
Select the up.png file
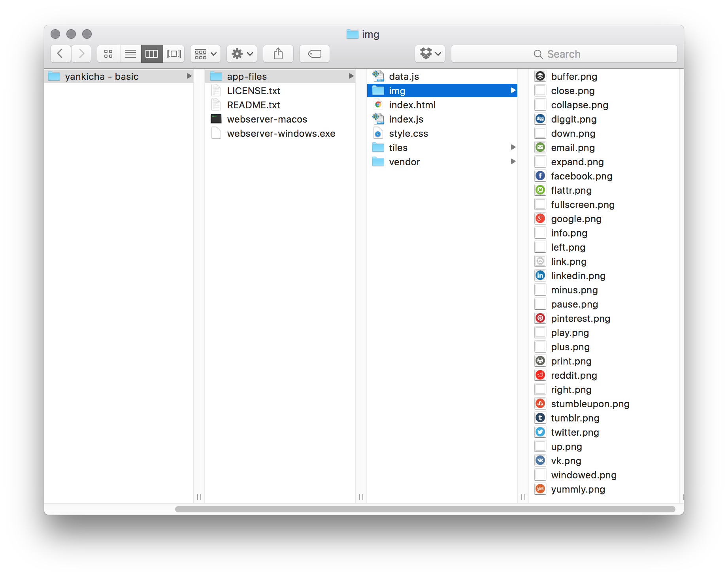604,446
